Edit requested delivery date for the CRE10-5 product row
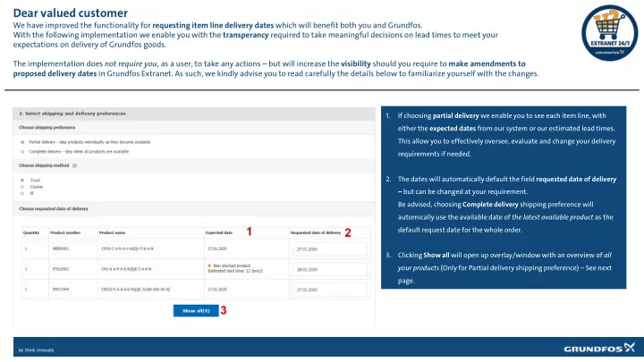 tap(330, 290)
